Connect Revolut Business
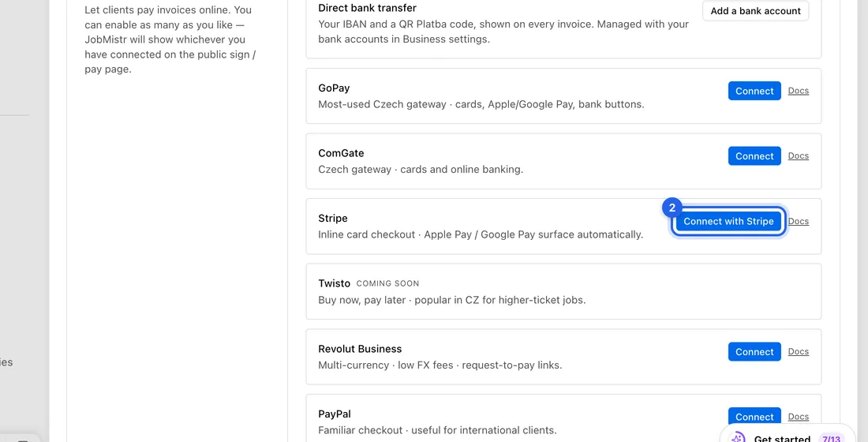Image resolution: width=868 pixels, height=442 pixels. click(754, 352)
